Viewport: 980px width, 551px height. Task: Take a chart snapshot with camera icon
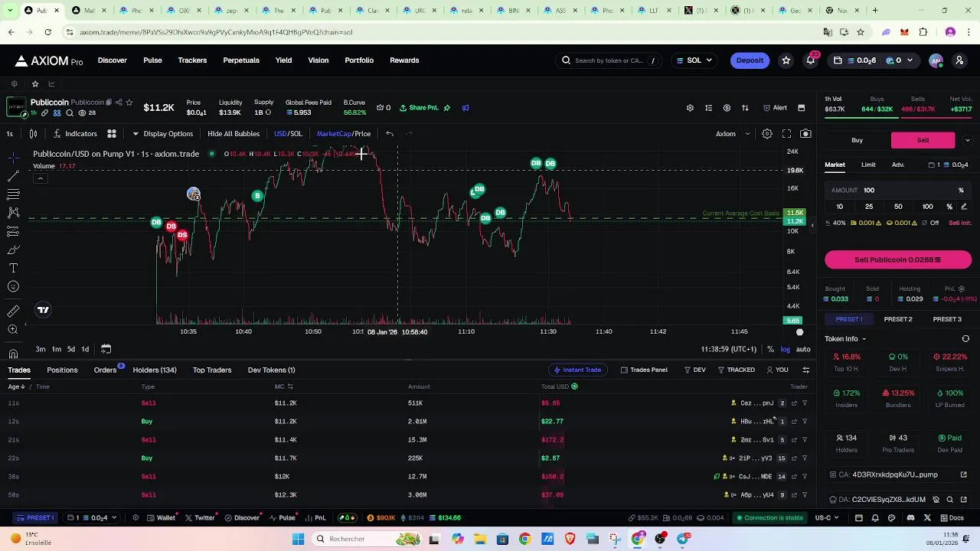click(805, 134)
